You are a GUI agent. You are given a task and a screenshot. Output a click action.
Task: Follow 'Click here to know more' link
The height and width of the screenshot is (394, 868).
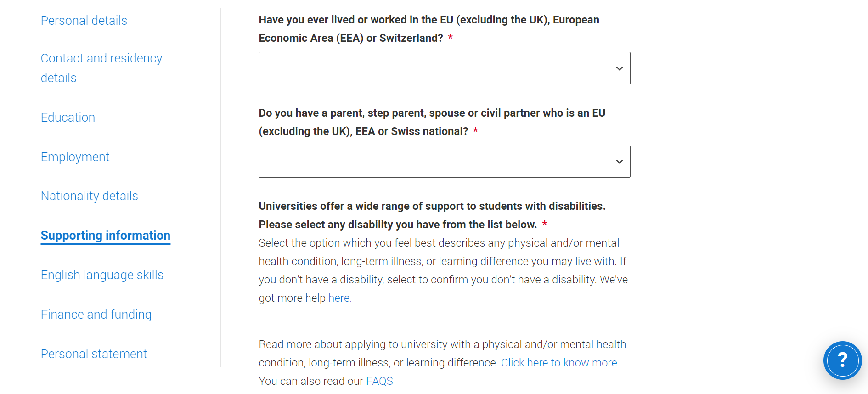559,363
